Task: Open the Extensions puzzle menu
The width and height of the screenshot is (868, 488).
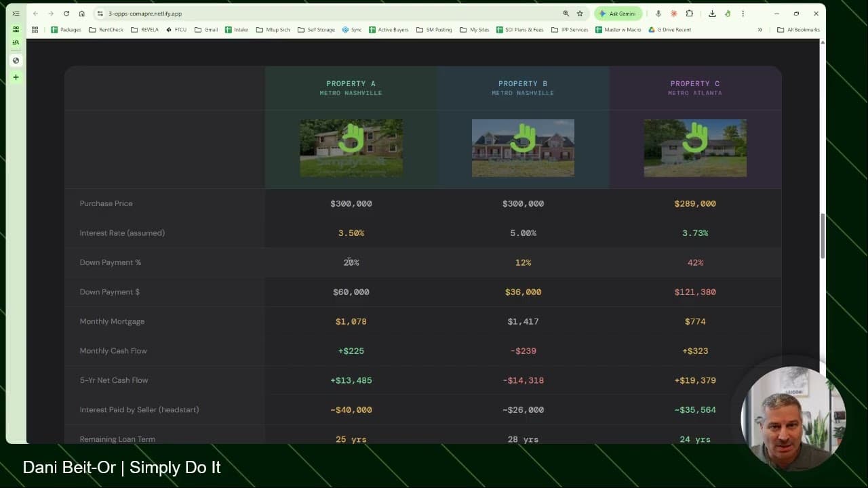Action: [690, 14]
